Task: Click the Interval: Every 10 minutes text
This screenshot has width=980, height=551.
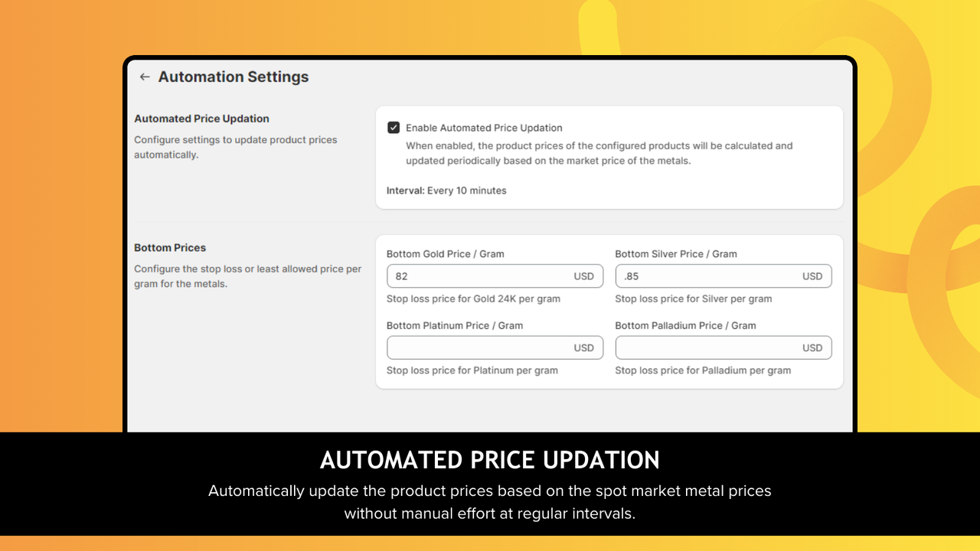Action: point(446,191)
